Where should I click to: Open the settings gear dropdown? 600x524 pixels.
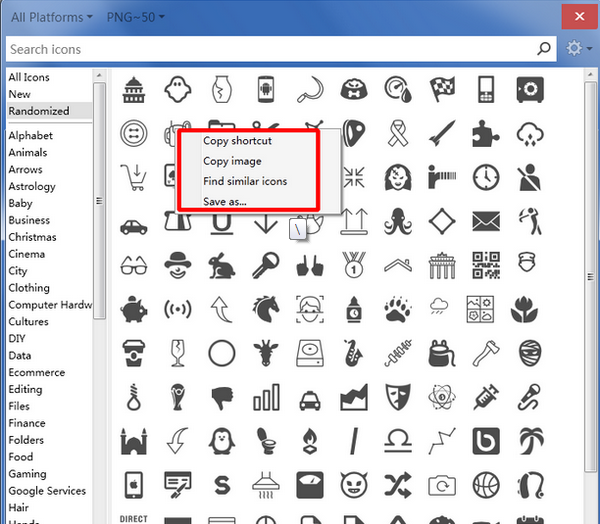click(x=577, y=49)
